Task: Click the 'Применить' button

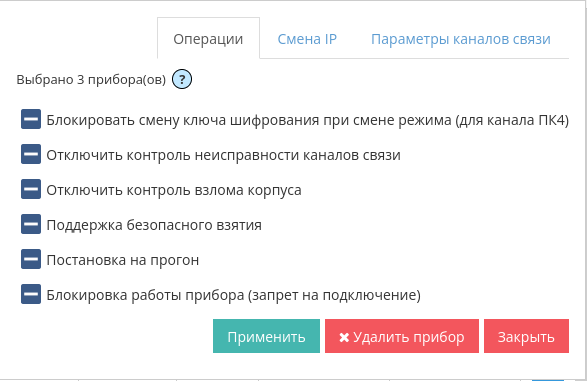Action: point(267,336)
